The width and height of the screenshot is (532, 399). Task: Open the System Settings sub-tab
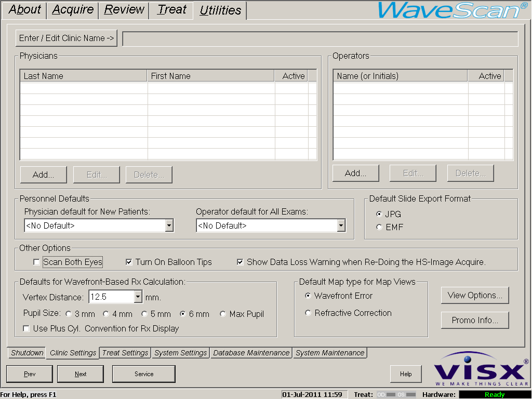click(180, 353)
